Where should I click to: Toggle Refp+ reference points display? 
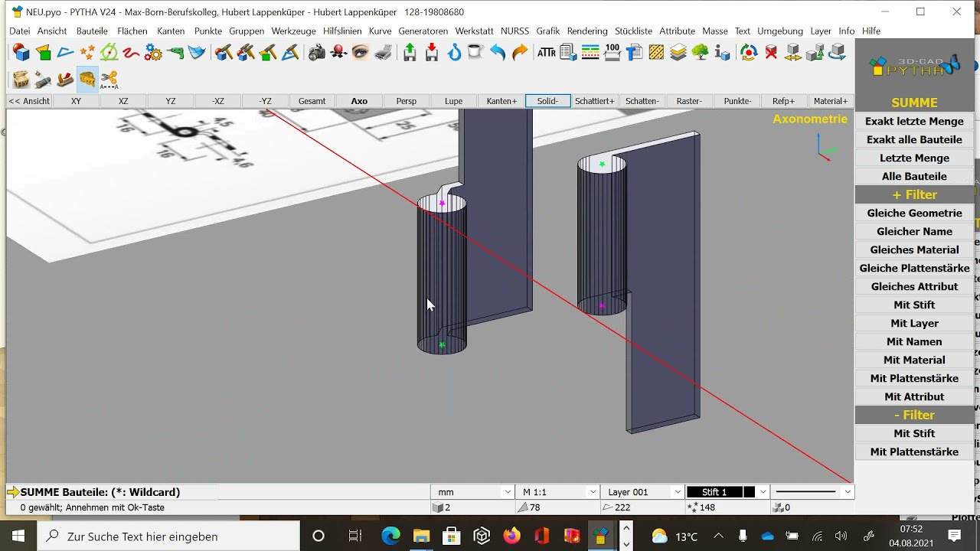point(783,101)
